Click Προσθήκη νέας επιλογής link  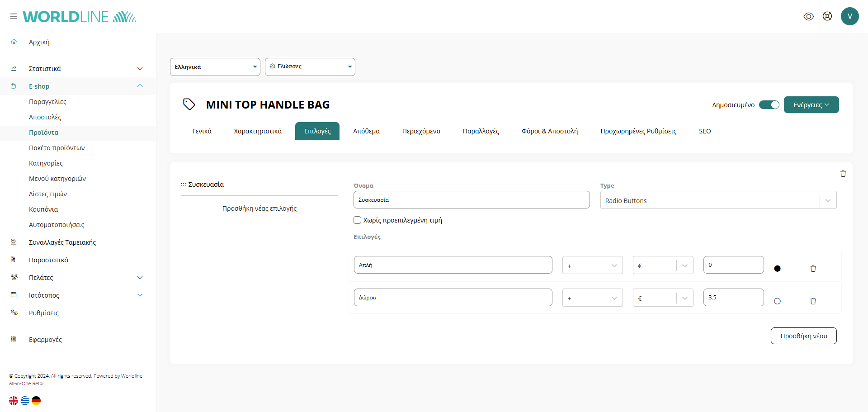[259, 208]
